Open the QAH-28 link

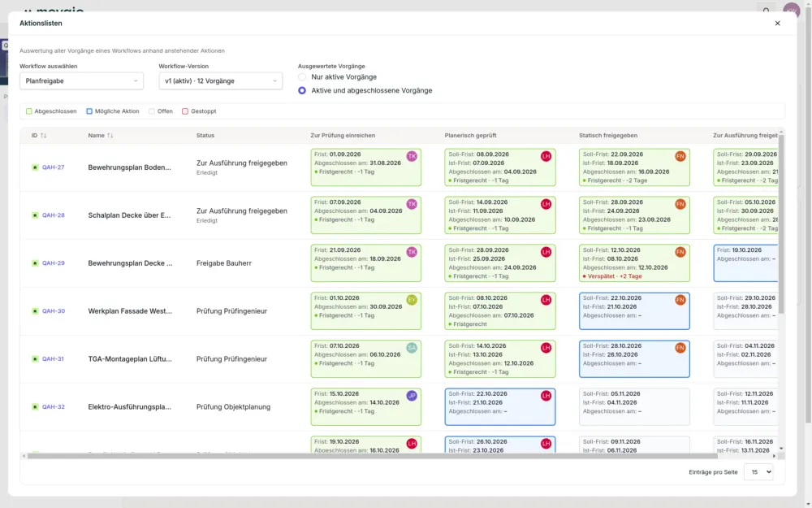tap(54, 215)
